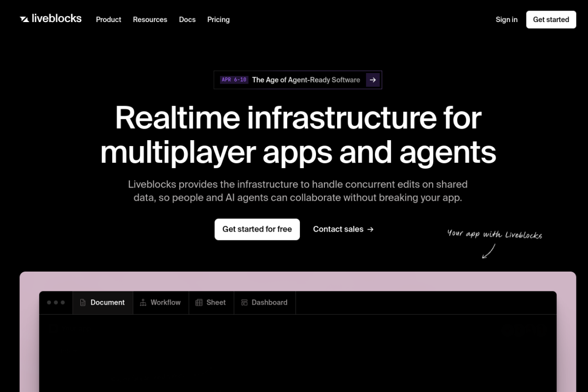Click the Sheet tab's grid icon
This screenshot has width=588, height=392.
199,302
